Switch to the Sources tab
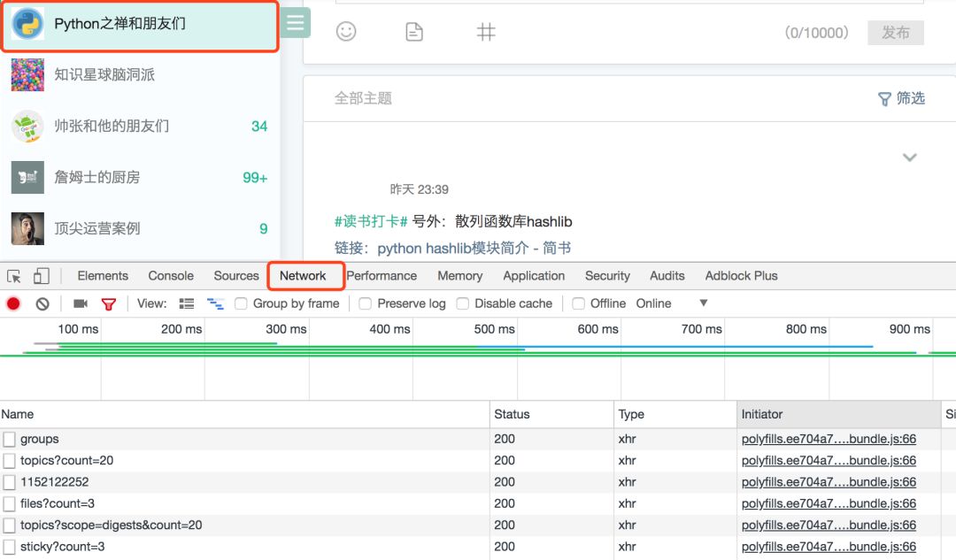956x560 pixels. [236, 276]
